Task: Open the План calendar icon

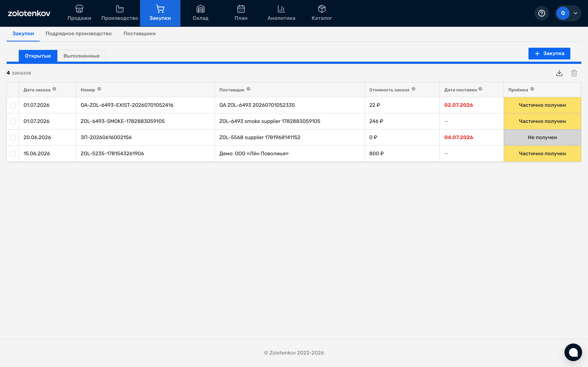Action: [x=241, y=9]
